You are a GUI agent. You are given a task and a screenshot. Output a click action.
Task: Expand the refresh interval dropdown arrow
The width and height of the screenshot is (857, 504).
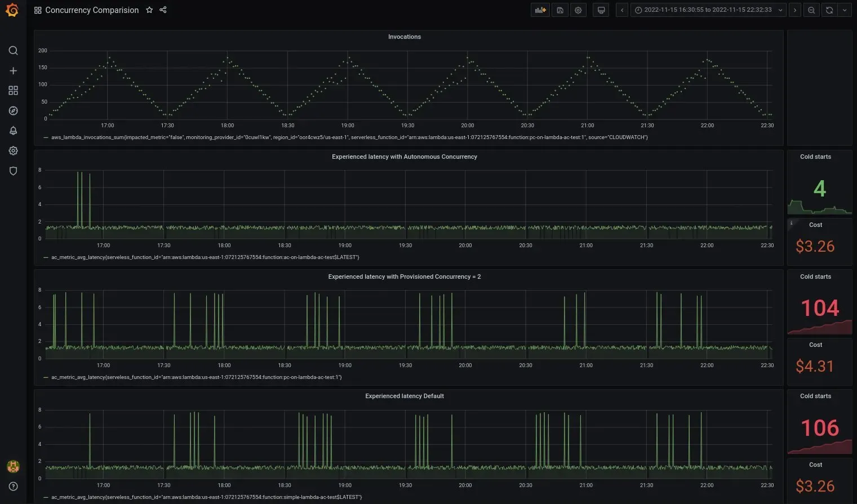pos(844,10)
